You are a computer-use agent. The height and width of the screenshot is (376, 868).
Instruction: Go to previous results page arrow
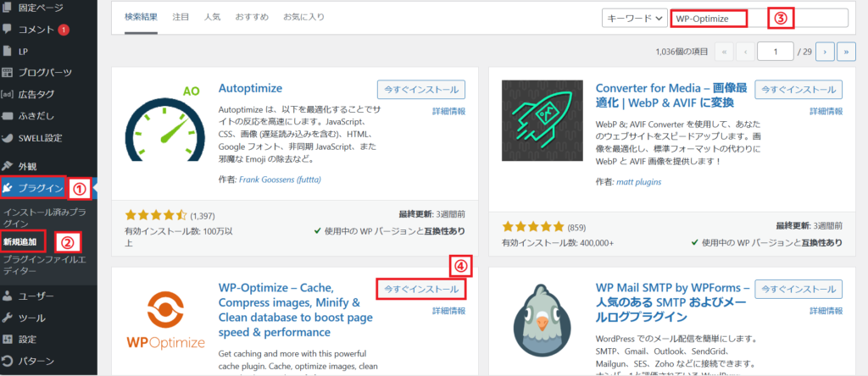[746, 52]
